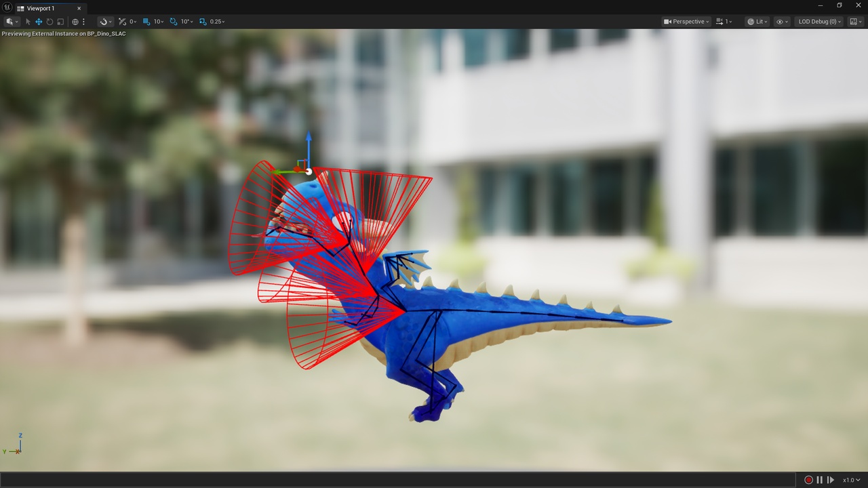
Task: Select the arrow Select mode tool
Action: (x=28, y=22)
